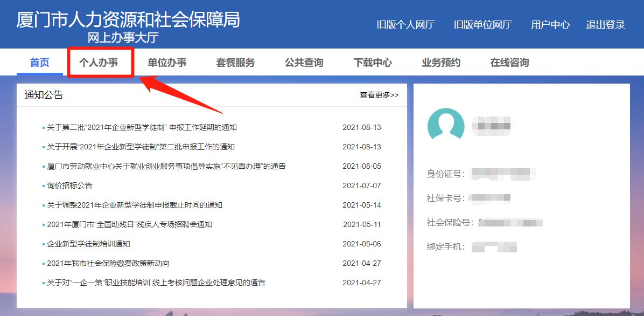Open notice about 申报工作延期的通知
Viewport: 644px width, 316px height.
pyautogui.click(x=142, y=128)
